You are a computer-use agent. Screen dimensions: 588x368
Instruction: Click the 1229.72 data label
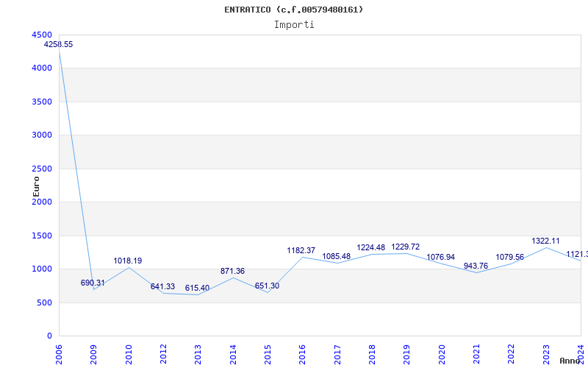pyautogui.click(x=406, y=247)
